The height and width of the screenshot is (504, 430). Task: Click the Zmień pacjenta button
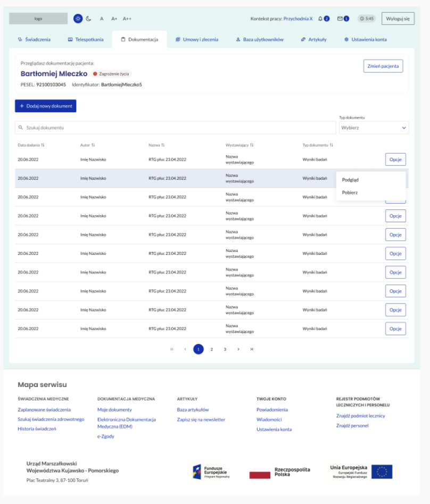383,66
